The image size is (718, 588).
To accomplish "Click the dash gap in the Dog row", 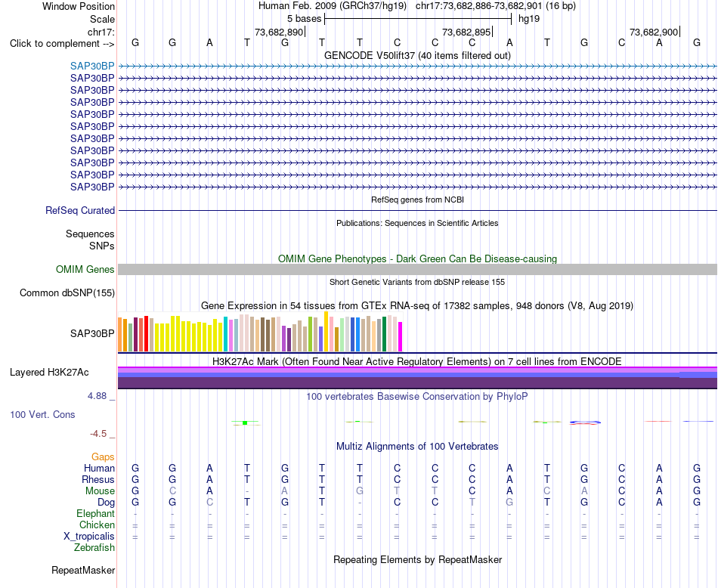I will point(360,503).
